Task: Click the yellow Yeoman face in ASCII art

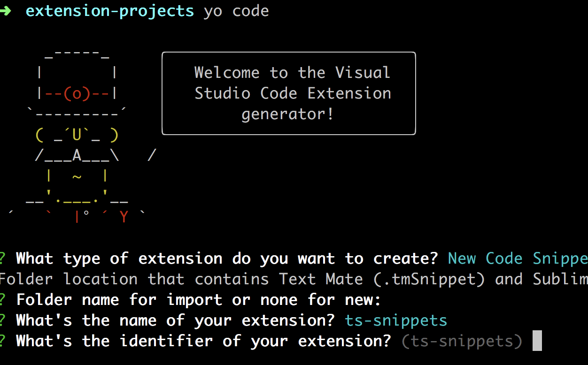Action: [77, 135]
